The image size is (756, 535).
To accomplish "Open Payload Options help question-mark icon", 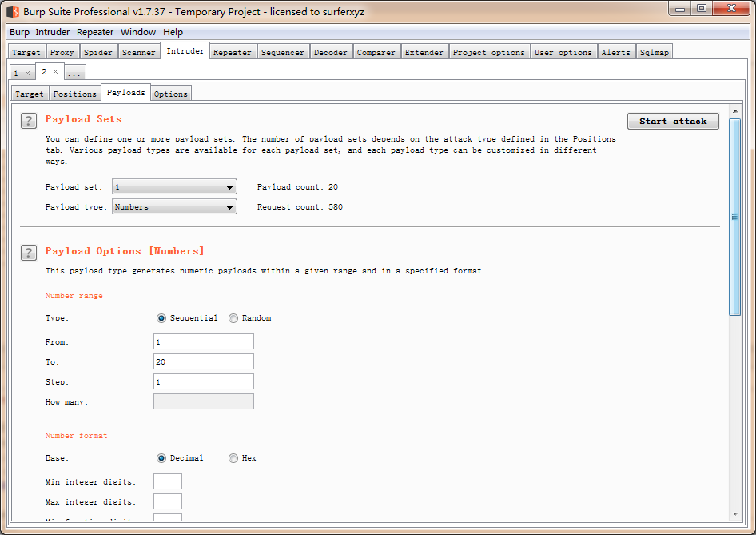I will point(29,252).
